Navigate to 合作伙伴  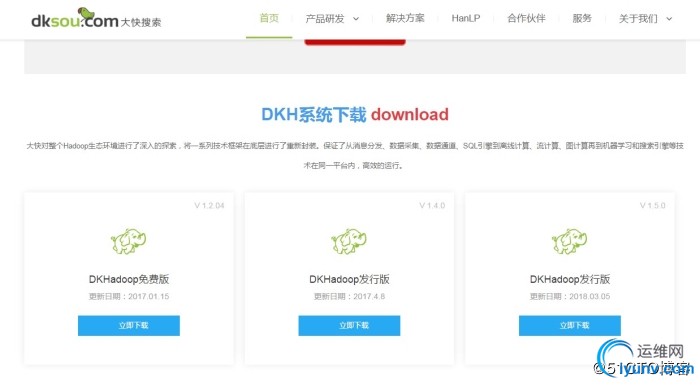click(526, 18)
